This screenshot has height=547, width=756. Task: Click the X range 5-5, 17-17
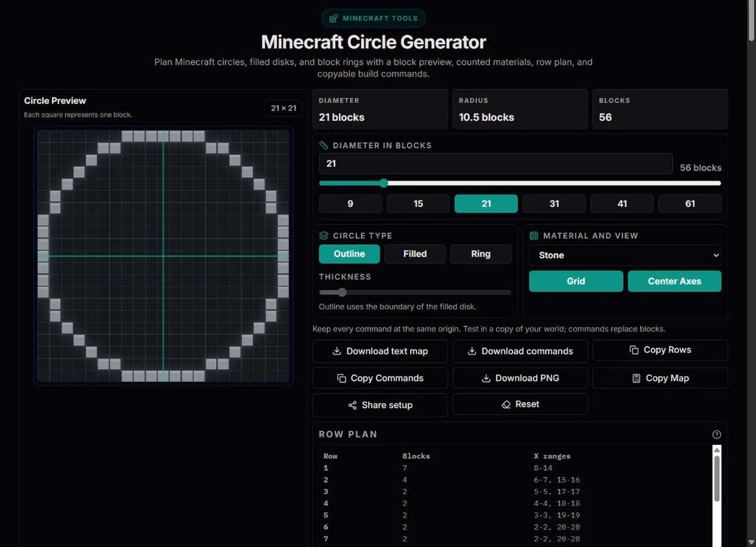556,492
